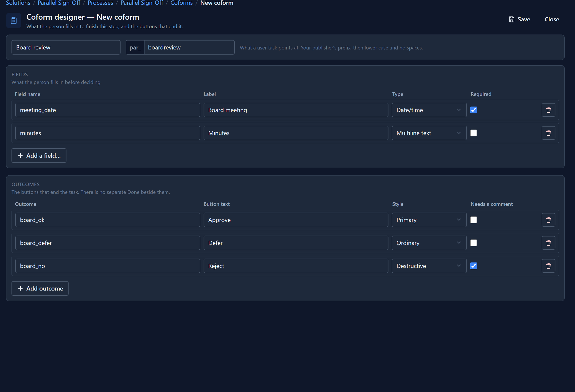Add a new outcome row
The image size is (575, 392).
click(40, 288)
